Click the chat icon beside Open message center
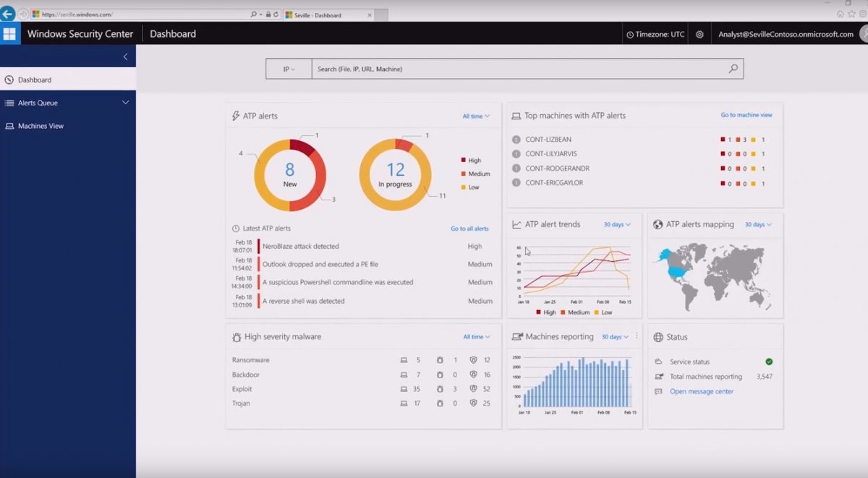The height and width of the screenshot is (478, 868). (658, 391)
